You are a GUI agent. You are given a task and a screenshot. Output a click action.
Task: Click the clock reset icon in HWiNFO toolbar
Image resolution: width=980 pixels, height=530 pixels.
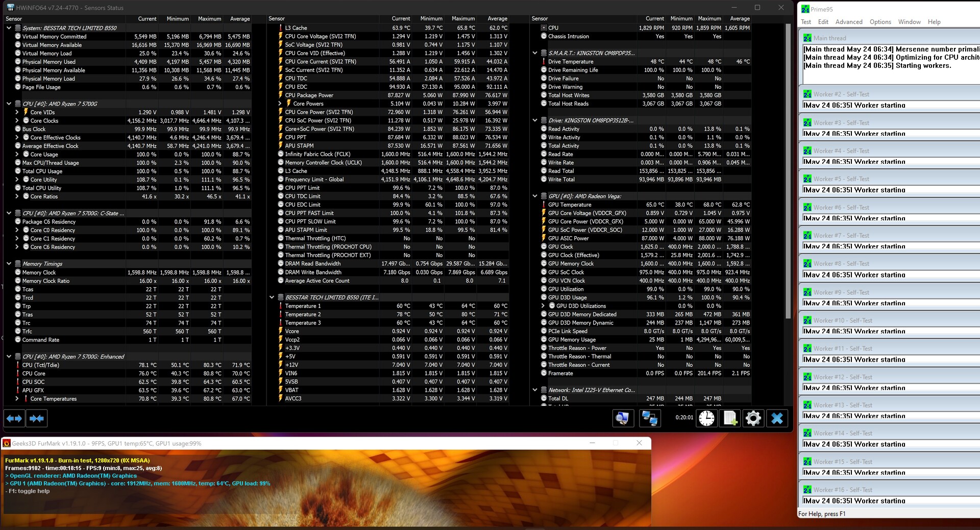click(707, 418)
